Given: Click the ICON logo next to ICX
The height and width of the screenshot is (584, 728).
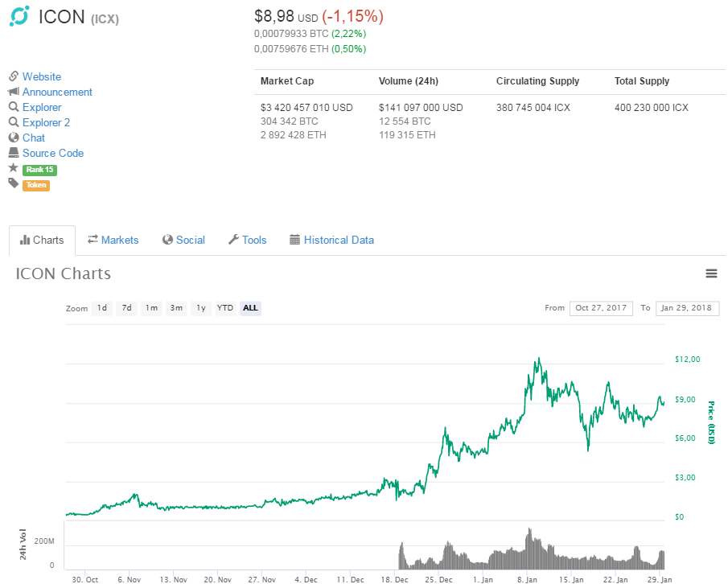Looking at the screenshot, I should pyautogui.click(x=19, y=18).
